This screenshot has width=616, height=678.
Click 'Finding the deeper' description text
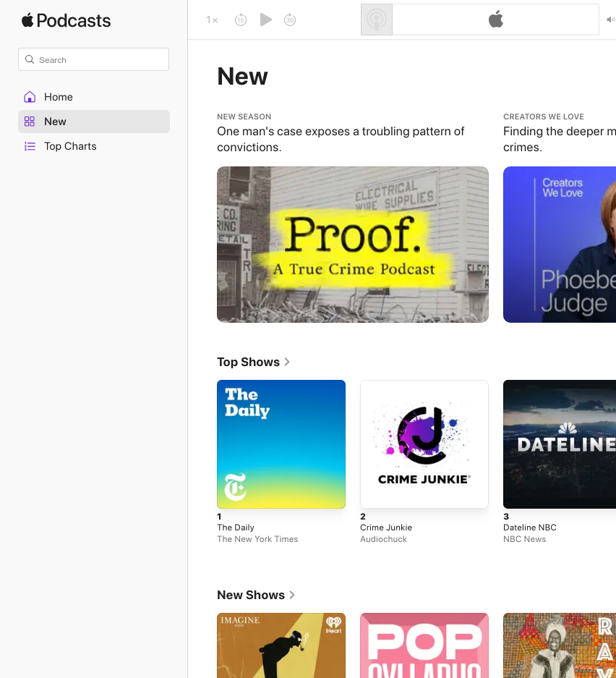[560, 139]
